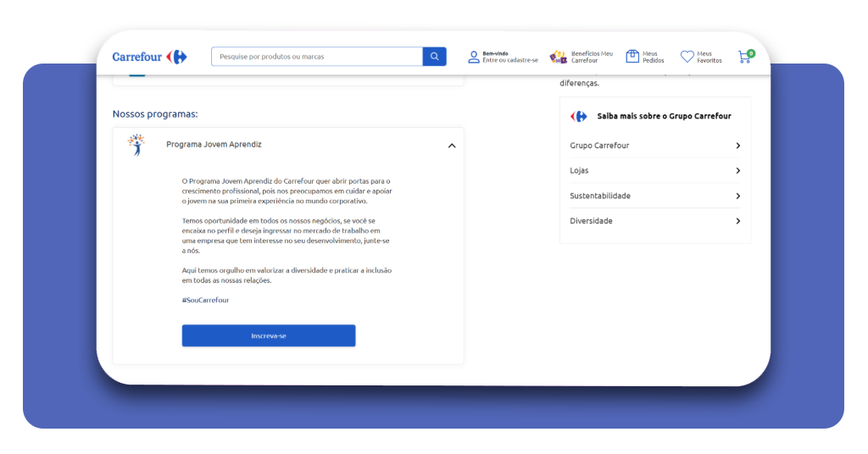Click the cart item count badge
The width and height of the screenshot is (868, 454).
pos(751,53)
